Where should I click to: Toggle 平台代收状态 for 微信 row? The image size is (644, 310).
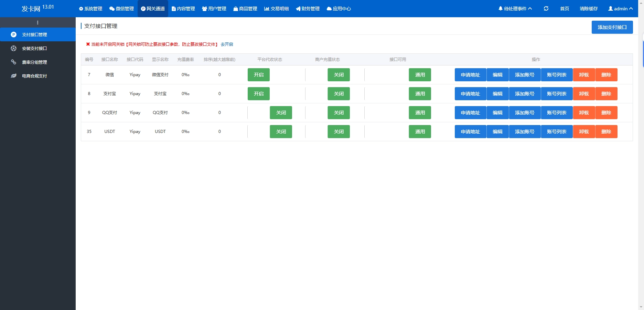tap(259, 75)
